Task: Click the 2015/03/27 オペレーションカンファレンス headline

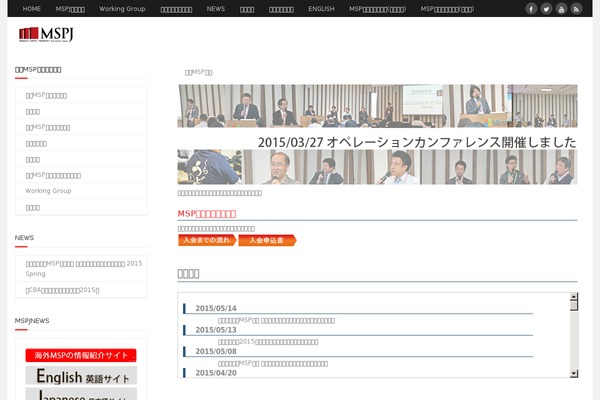Action: tap(417, 142)
